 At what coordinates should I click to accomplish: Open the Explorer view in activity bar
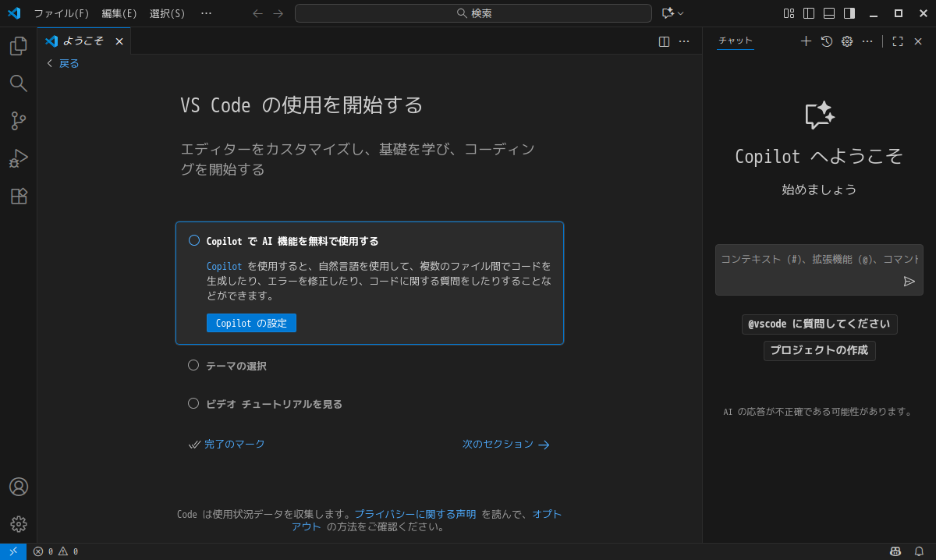pos(18,46)
